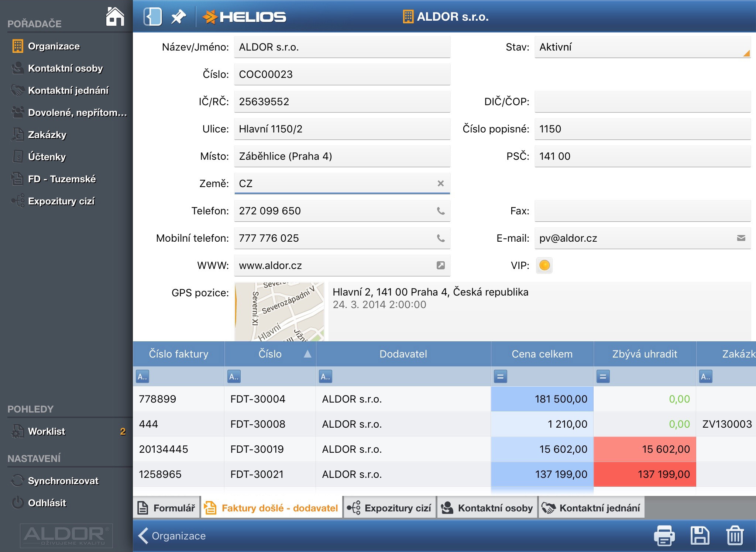Delete the record with trash icon
The image size is (756, 552).
click(x=735, y=536)
